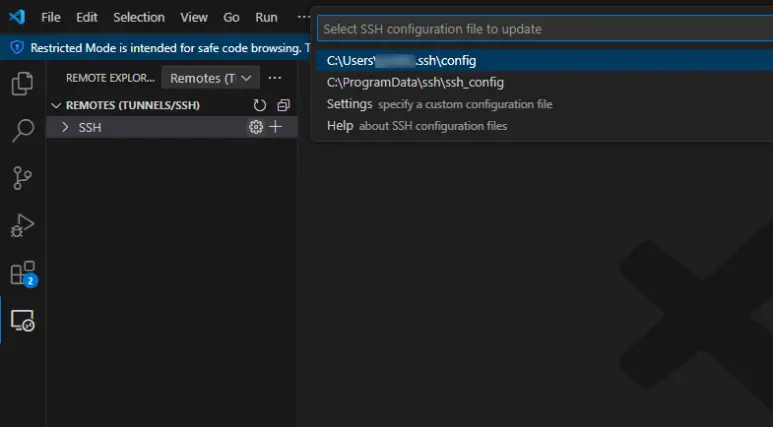This screenshot has height=427, width=773.
Task: Open the Run and Debug view icon
Action: (22, 226)
